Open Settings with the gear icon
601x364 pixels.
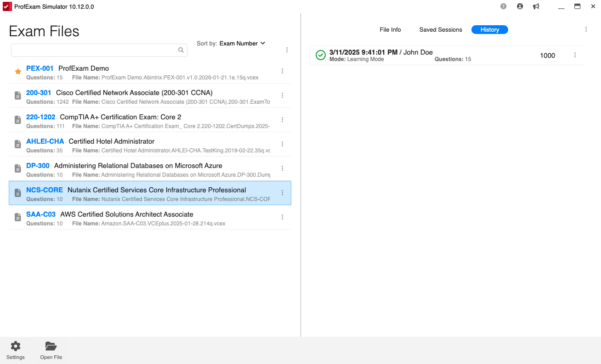(16, 346)
